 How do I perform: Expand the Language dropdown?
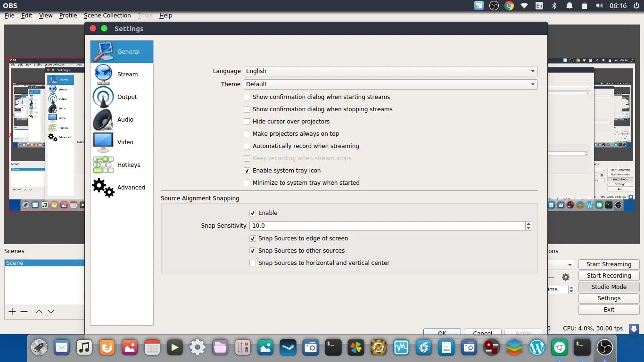pos(390,71)
